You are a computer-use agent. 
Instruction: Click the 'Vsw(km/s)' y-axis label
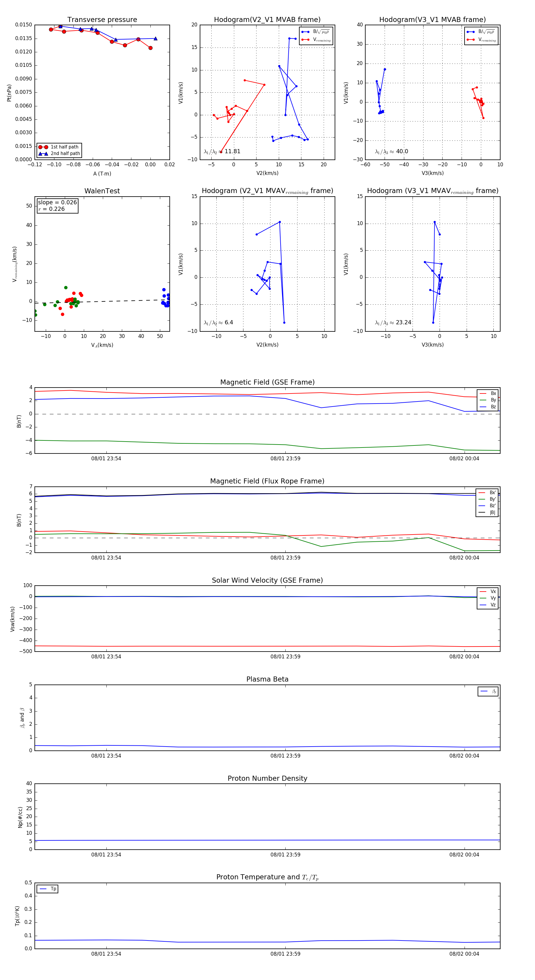[x=12, y=619]
